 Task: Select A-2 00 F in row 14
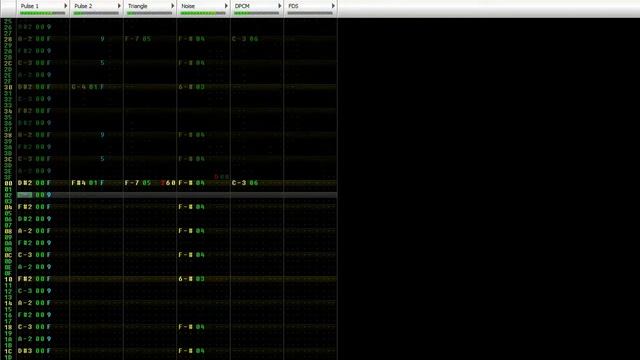[x=34, y=303]
